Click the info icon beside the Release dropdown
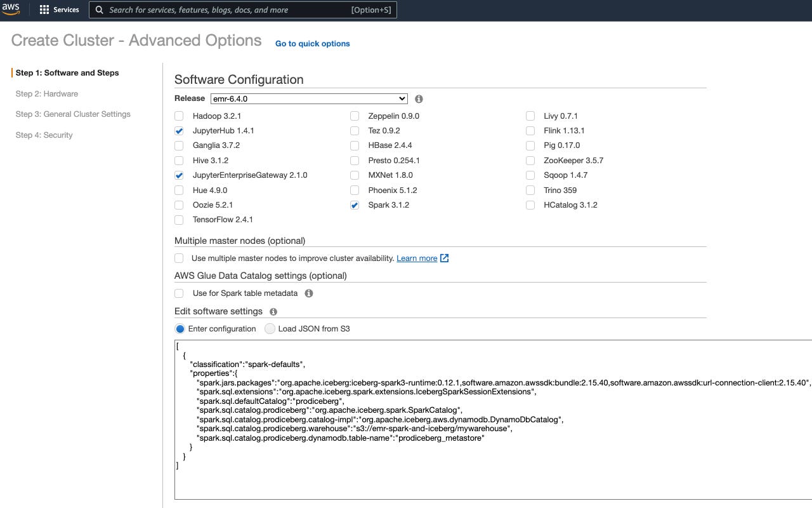Screen dimensions: 812x508 click(x=417, y=98)
